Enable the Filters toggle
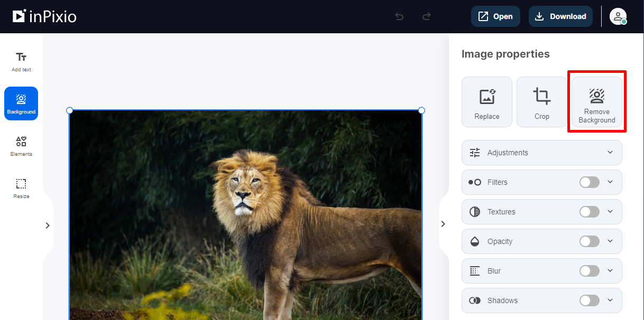 pyautogui.click(x=589, y=182)
